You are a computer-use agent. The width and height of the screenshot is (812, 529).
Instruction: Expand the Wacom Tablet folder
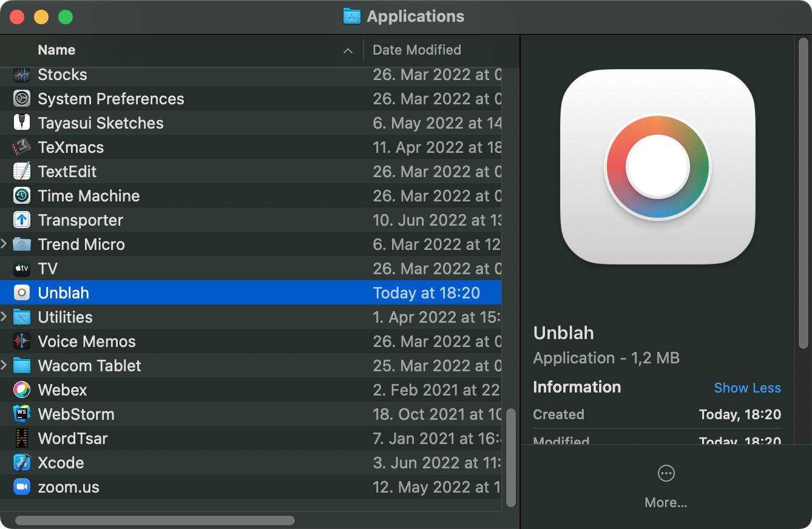coord(4,366)
